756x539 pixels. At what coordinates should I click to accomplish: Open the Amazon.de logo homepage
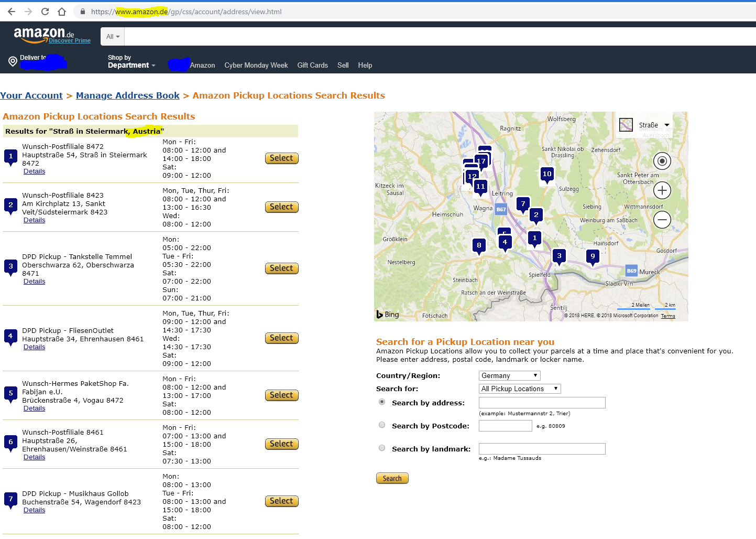point(44,35)
